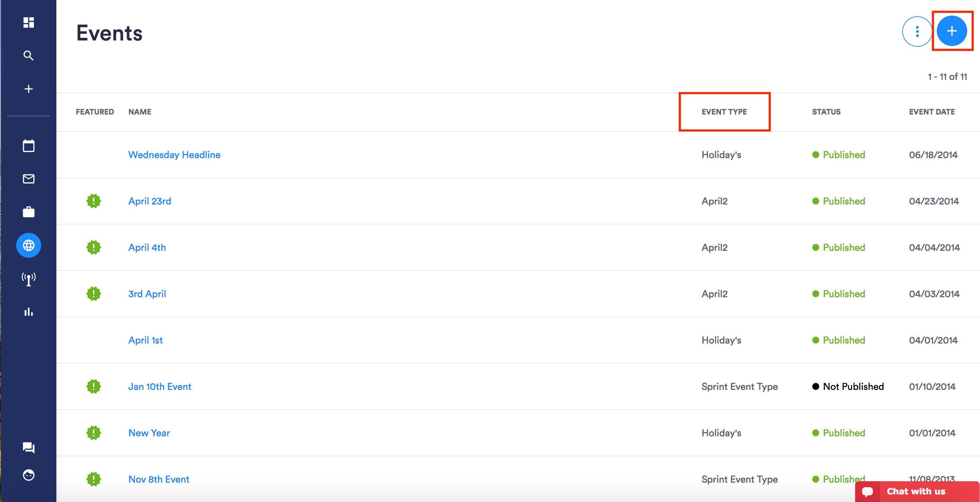The image size is (980, 502).
Task: Toggle featured badge for New Year
Action: coord(94,433)
